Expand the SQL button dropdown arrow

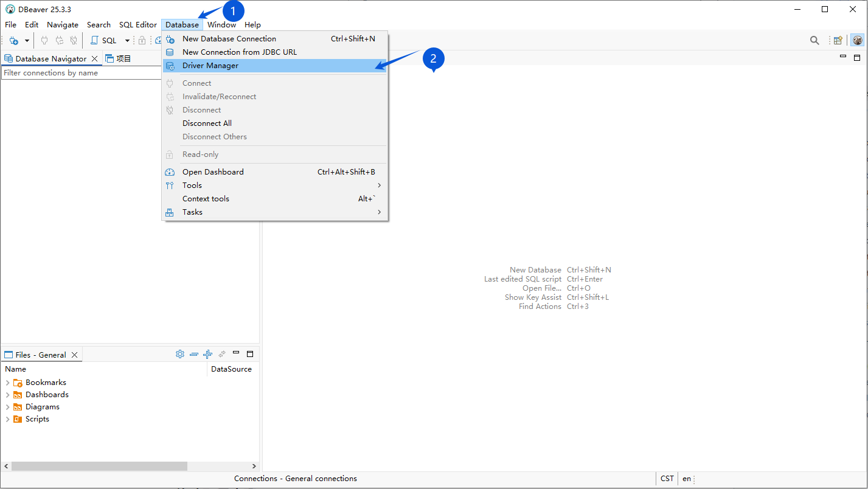[127, 41]
